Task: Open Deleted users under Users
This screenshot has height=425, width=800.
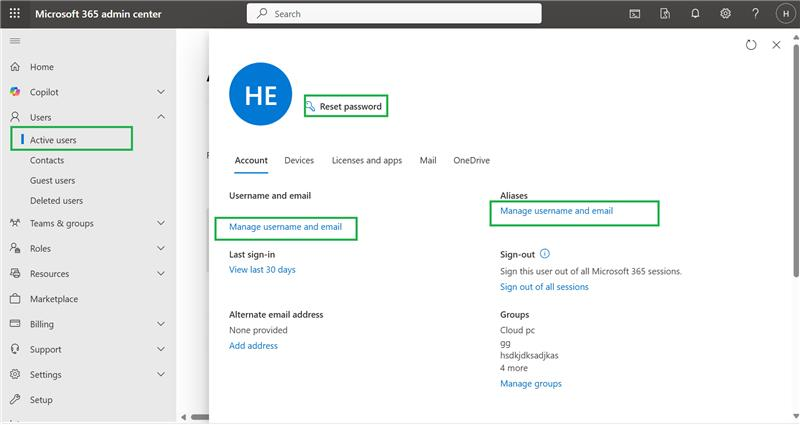Action: click(x=56, y=201)
